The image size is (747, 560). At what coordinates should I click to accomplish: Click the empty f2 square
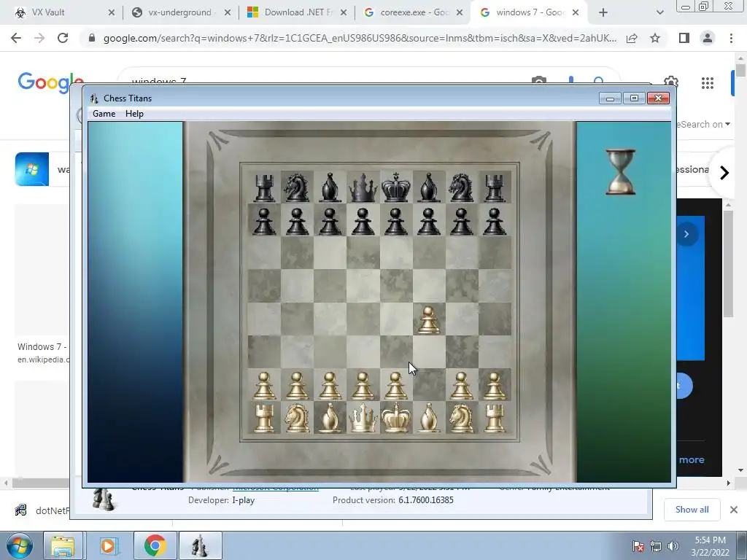point(429,384)
